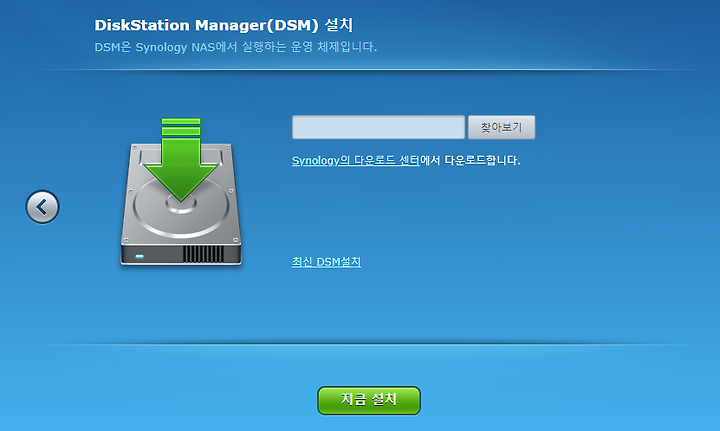Click the DSM file path input field
Viewport: 720px width, 431px height.
(x=378, y=127)
